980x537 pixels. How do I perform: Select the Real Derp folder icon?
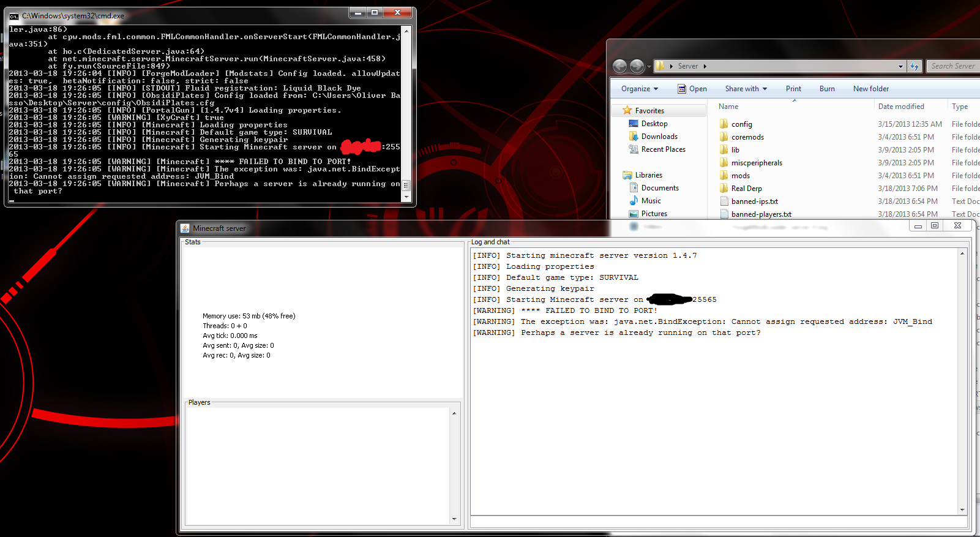[724, 188]
